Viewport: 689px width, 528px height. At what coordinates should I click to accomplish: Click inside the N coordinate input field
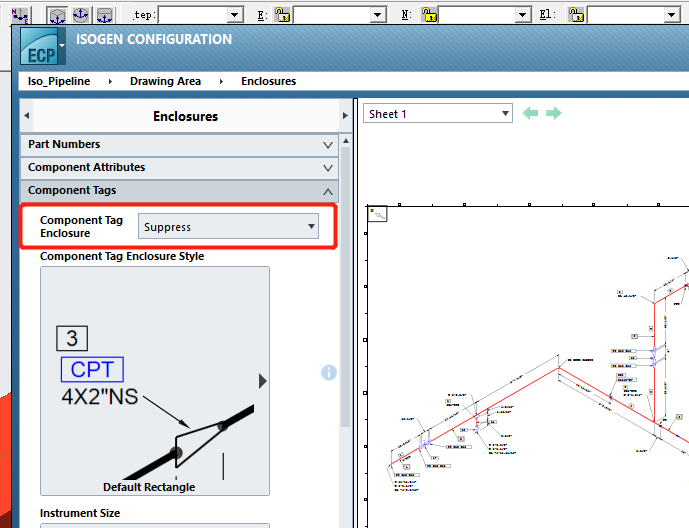(x=477, y=15)
